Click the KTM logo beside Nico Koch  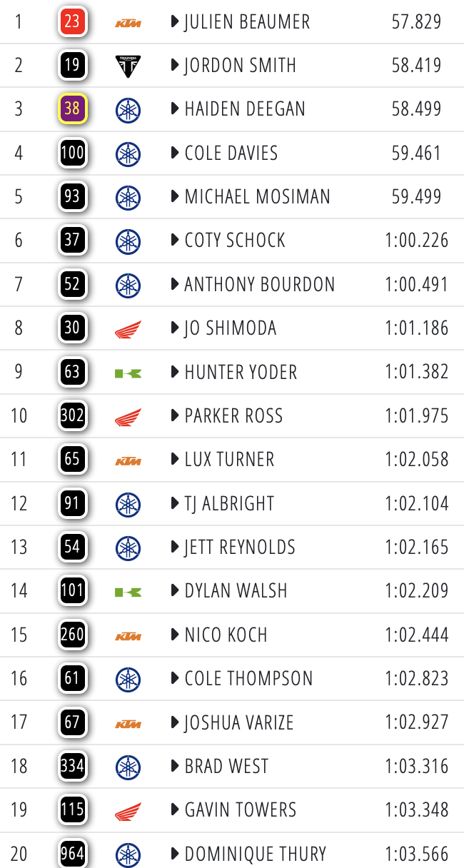click(128, 635)
